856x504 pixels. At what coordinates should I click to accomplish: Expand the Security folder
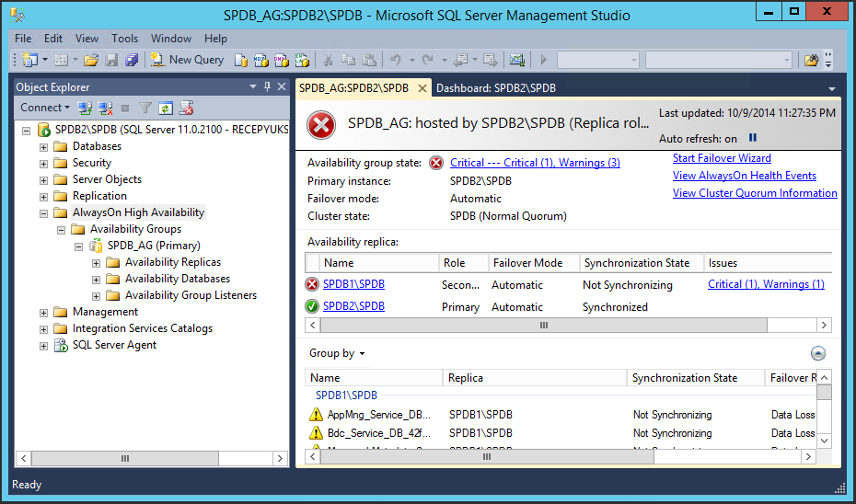43,164
